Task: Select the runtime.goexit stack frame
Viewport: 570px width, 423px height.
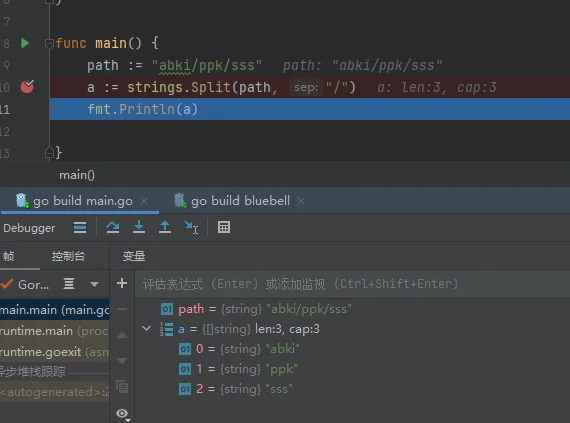Action: coord(55,352)
